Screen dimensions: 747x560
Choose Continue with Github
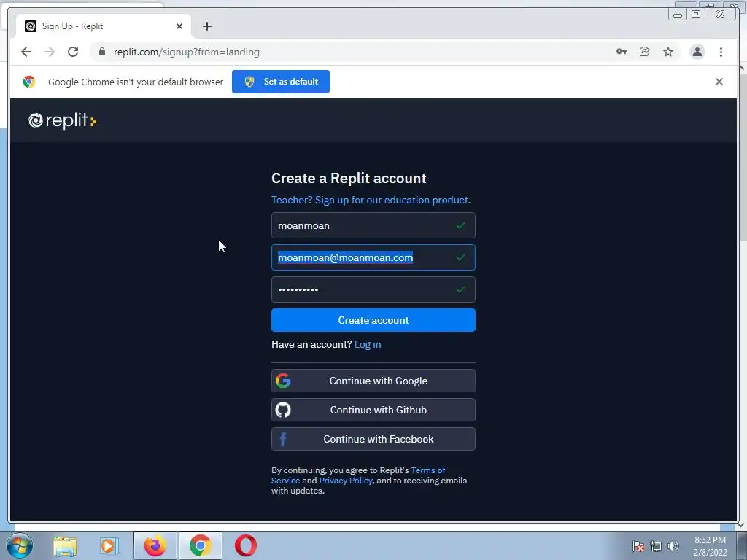[373, 410]
